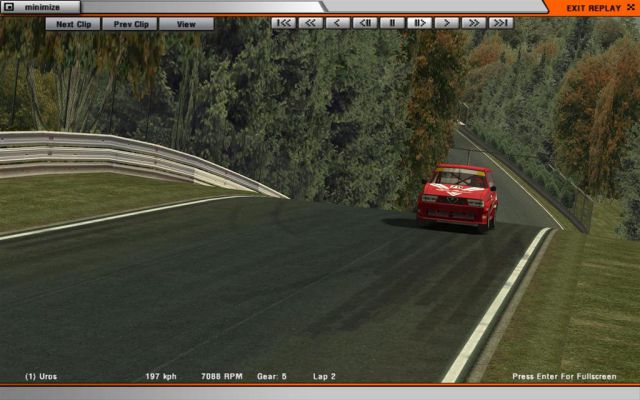Go to Next Clip

click(73, 24)
